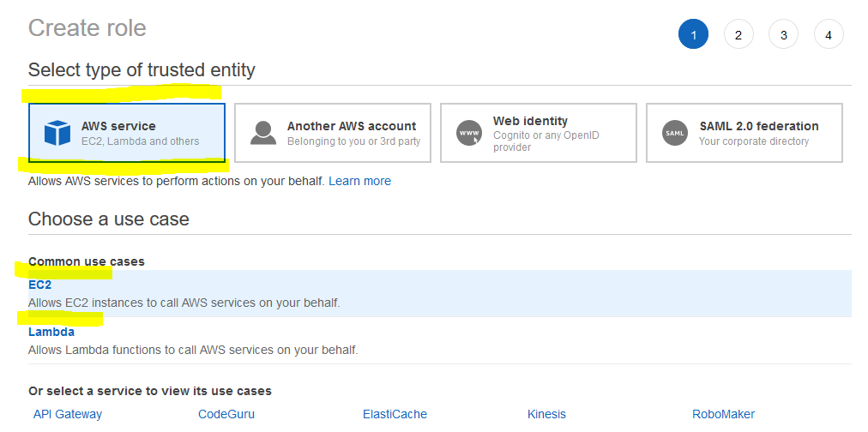The width and height of the screenshot is (868, 432).
Task: Click 'Select type of trusted entity' heading
Action: [142, 70]
